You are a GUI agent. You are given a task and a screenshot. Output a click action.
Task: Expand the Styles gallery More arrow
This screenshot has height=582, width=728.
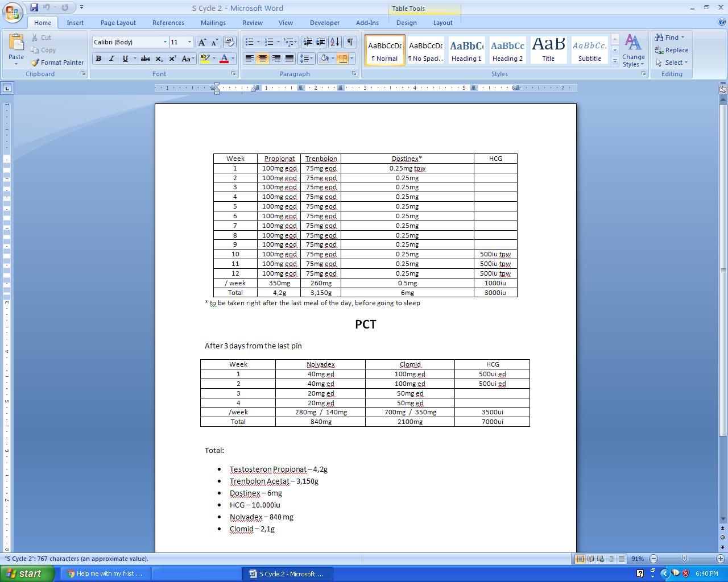click(615, 61)
